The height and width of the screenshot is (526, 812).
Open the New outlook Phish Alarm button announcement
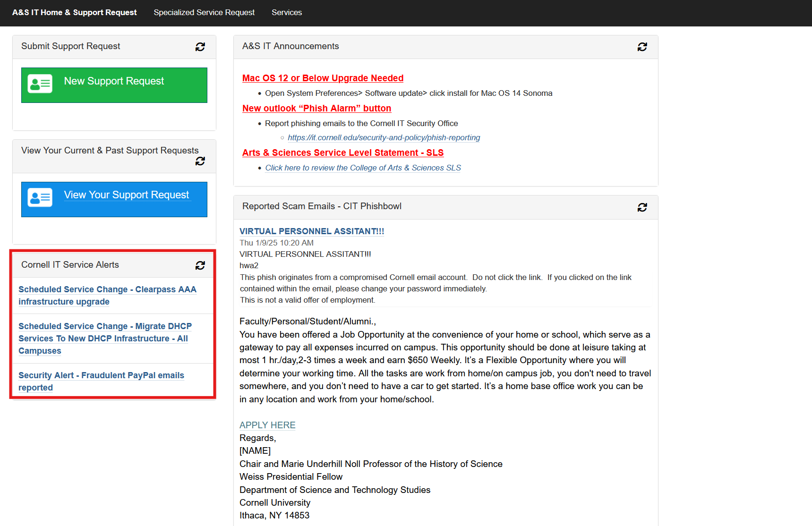(x=316, y=109)
